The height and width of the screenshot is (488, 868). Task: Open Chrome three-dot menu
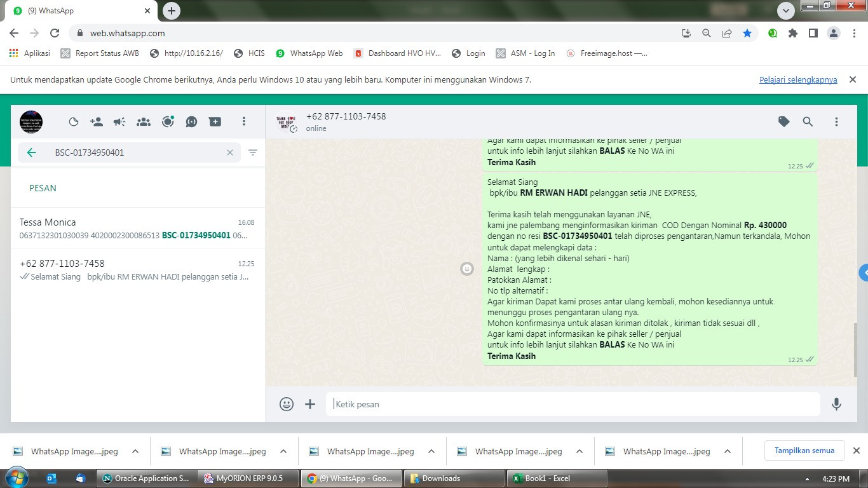tap(854, 33)
